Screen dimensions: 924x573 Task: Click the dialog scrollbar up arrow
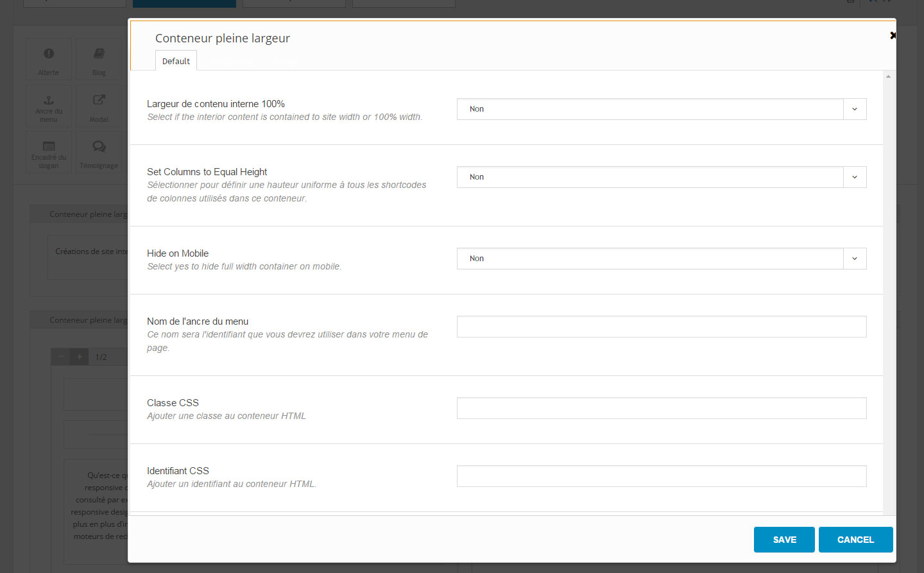(888, 76)
